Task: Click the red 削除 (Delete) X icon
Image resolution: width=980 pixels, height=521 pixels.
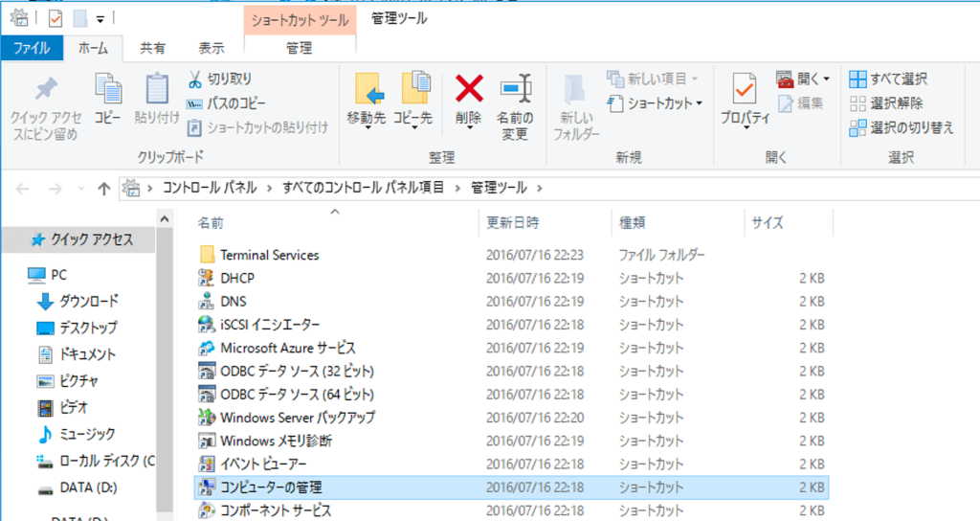Action: pos(469,88)
